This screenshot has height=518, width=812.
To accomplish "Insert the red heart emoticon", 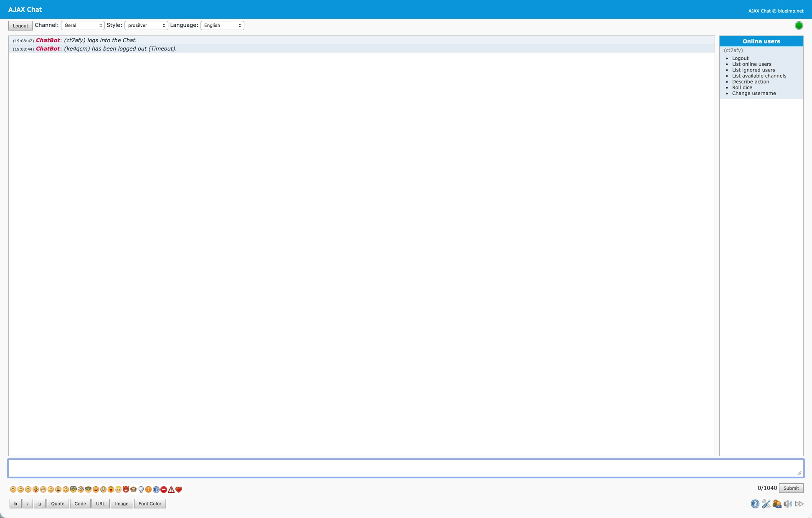I will [x=179, y=490].
